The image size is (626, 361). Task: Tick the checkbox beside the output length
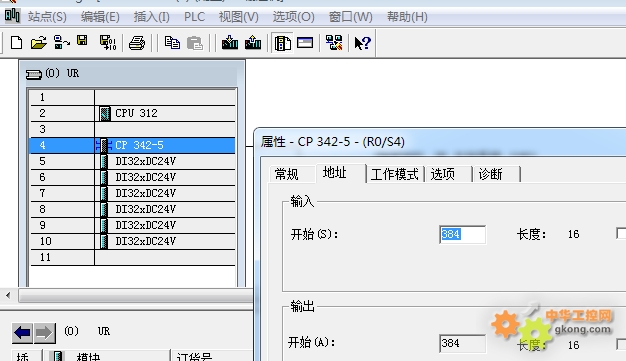coord(621,344)
